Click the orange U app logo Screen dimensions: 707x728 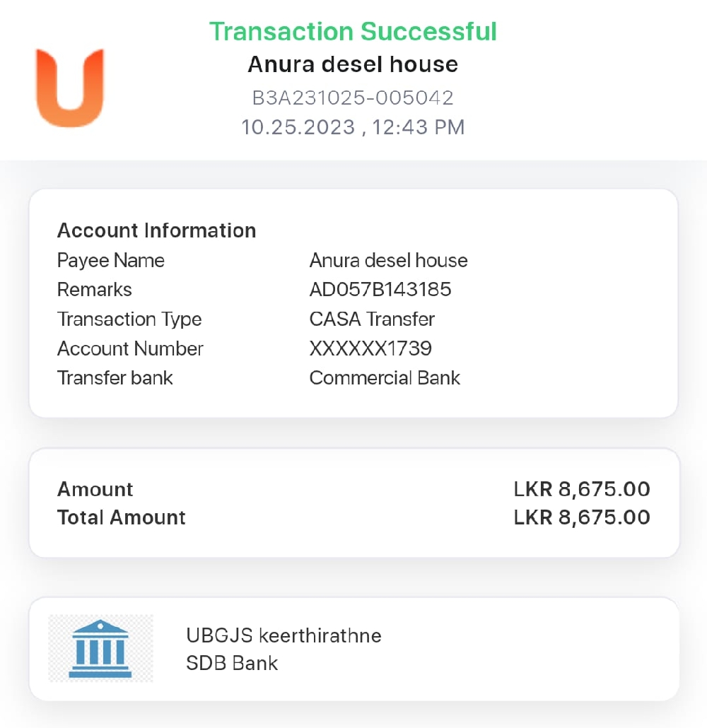[70, 88]
